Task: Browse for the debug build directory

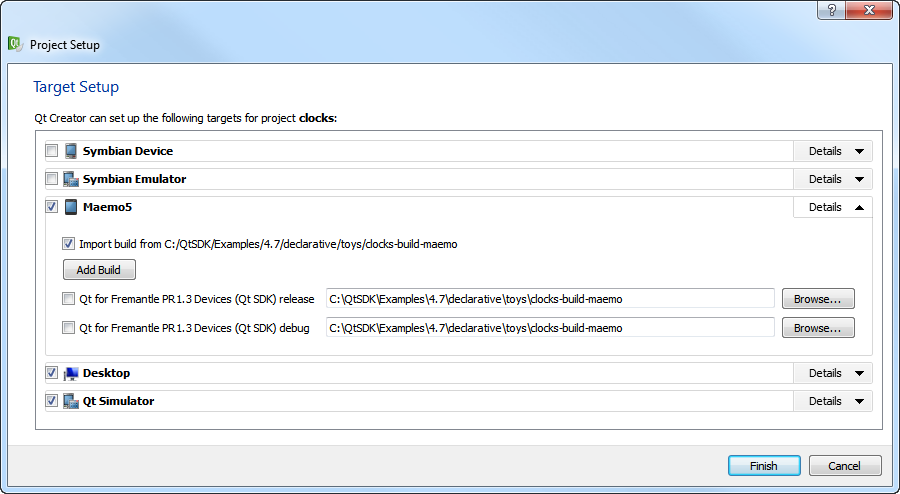Action: click(818, 328)
